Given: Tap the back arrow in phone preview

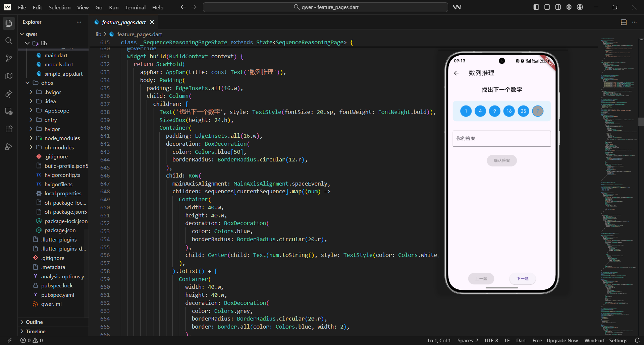Looking at the screenshot, I should [456, 73].
